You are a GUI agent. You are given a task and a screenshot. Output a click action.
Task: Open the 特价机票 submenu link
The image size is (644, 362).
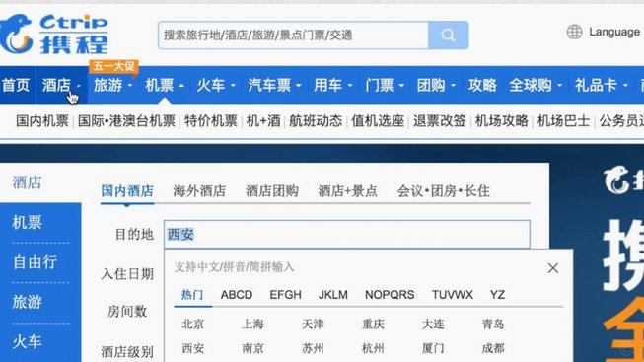click(211, 121)
